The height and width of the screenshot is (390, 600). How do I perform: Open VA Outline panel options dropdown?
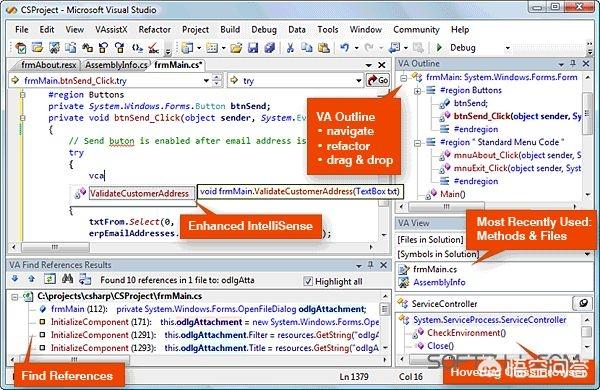point(561,64)
